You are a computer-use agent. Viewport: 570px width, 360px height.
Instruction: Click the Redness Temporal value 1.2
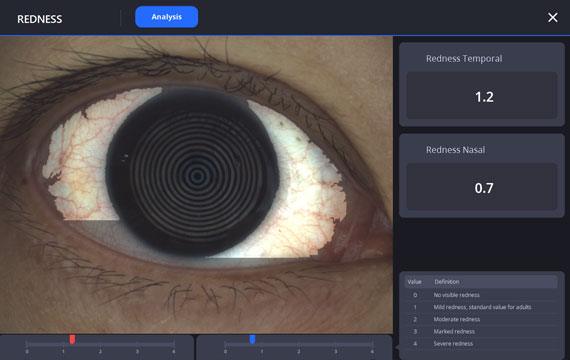484,97
